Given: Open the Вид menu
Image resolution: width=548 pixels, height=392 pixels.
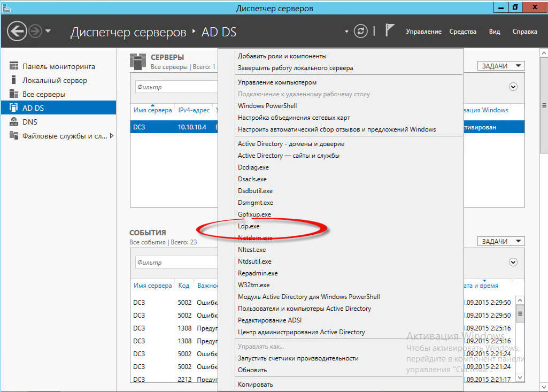Looking at the screenshot, I should tap(494, 32).
